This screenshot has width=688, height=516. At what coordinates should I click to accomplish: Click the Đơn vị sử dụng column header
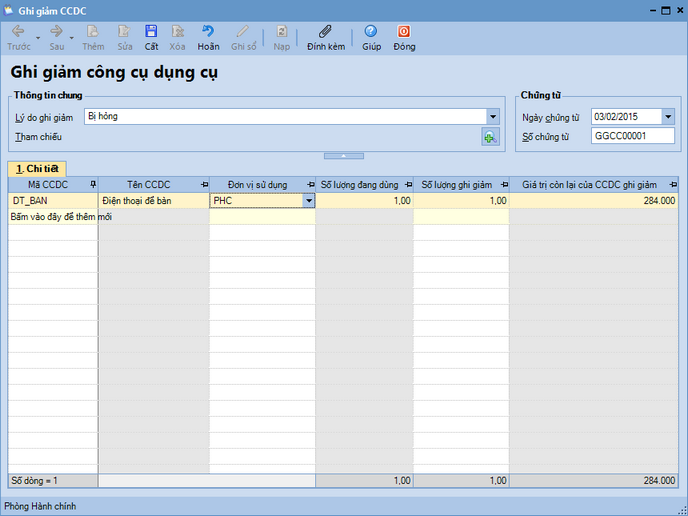pos(258,185)
